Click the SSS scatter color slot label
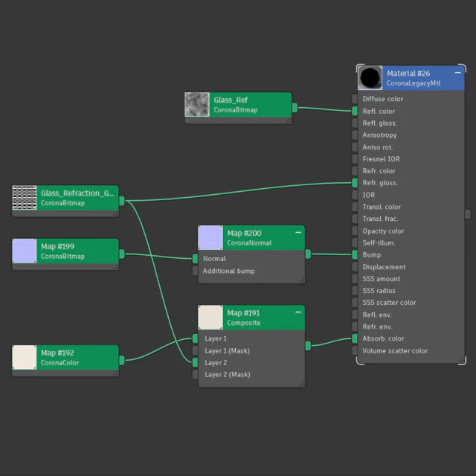This screenshot has height=476, width=476. (x=389, y=303)
